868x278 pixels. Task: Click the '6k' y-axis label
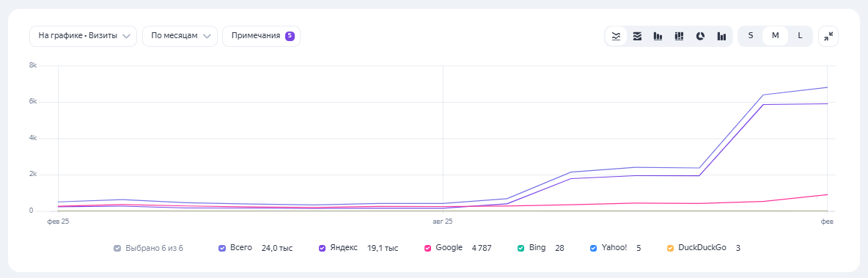[x=33, y=102]
